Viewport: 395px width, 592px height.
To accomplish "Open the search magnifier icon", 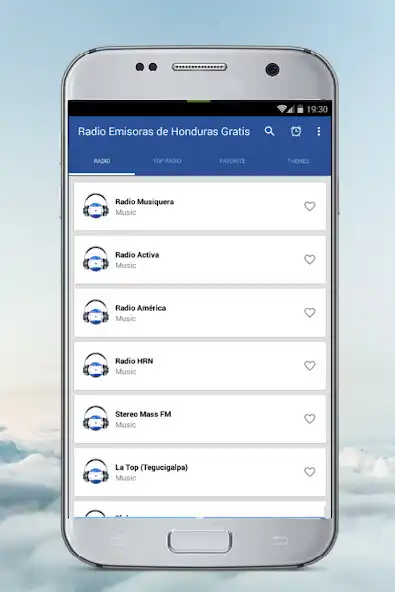I will (269, 131).
